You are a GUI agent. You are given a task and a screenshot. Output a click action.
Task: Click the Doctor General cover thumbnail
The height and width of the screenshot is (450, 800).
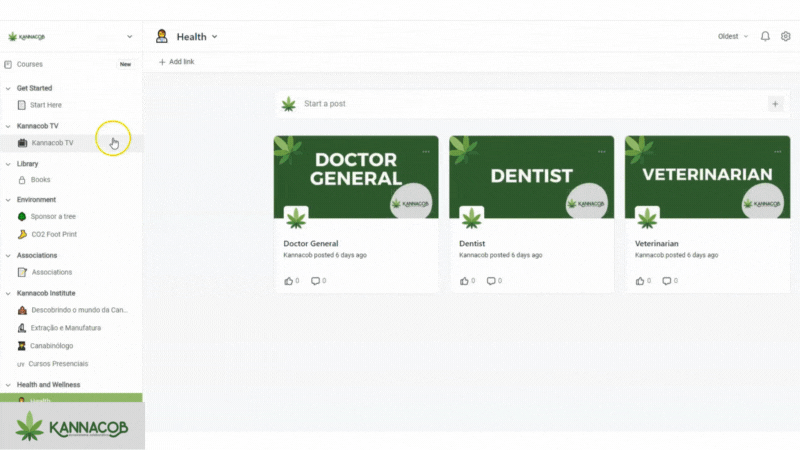pos(356,176)
